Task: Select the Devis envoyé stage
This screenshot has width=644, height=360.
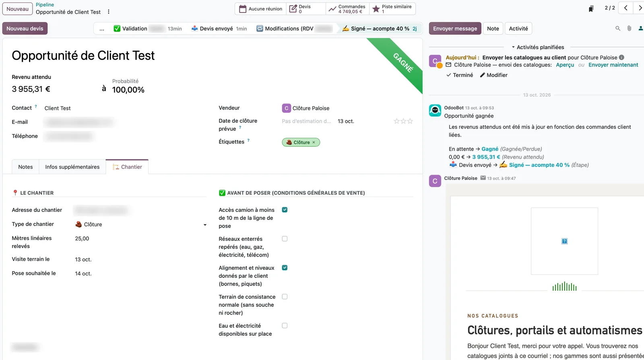Action: [x=219, y=29]
